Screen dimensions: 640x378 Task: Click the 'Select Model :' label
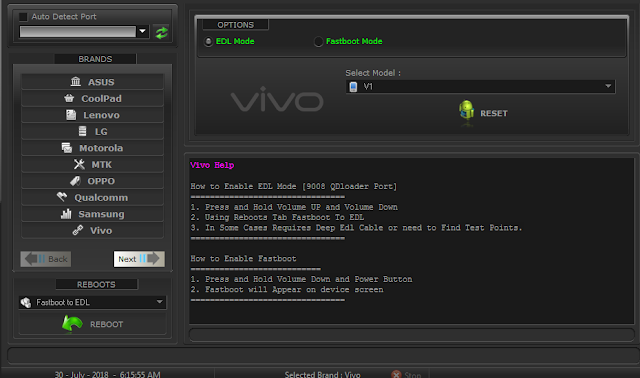373,73
